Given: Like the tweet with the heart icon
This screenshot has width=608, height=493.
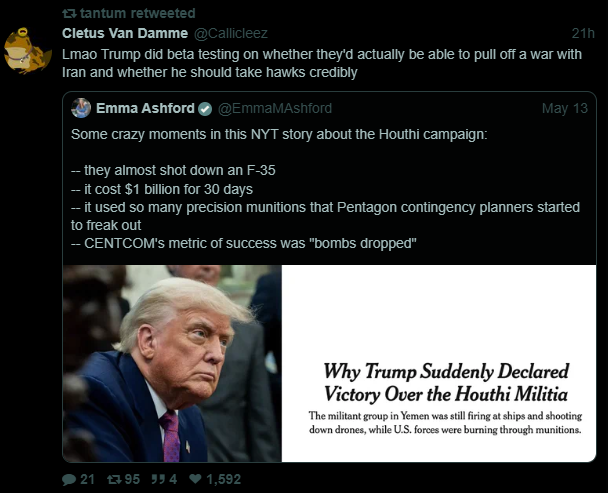Looking at the screenshot, I should (x=195, y=479).
